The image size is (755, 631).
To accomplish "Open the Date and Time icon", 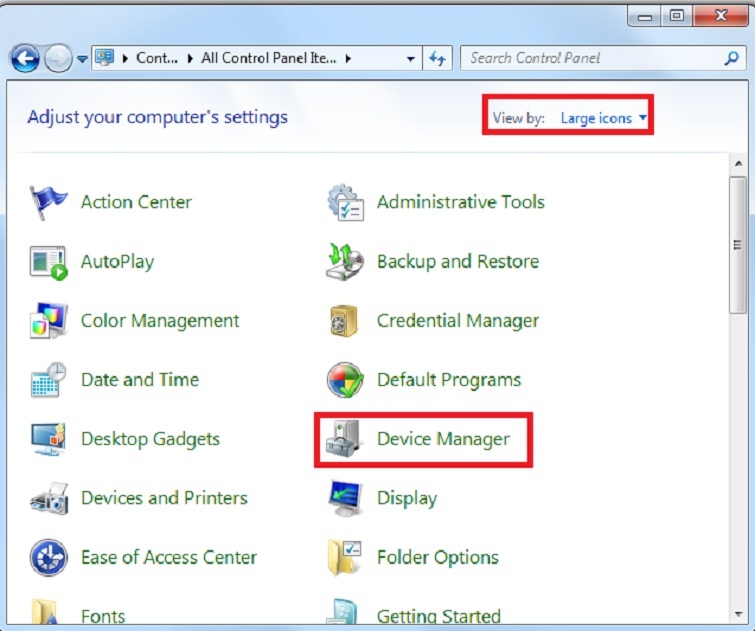I will tap(48, 380).
